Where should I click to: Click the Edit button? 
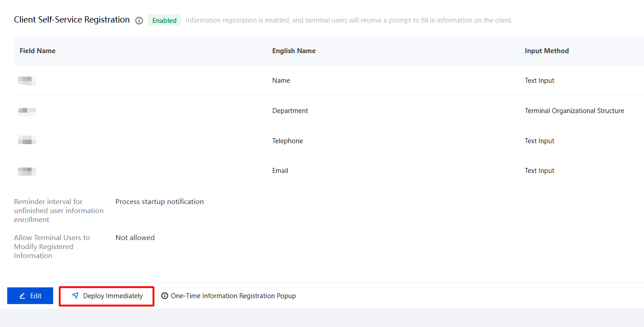30,296
